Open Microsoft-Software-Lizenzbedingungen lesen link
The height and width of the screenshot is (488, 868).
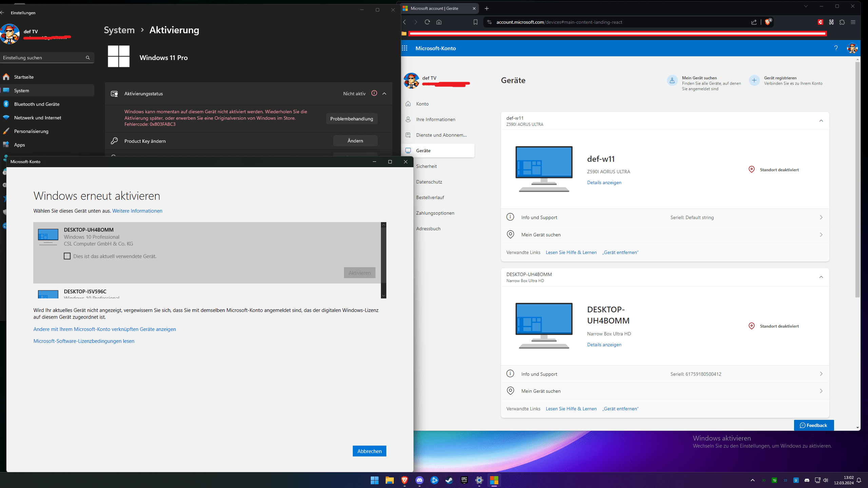84,341
